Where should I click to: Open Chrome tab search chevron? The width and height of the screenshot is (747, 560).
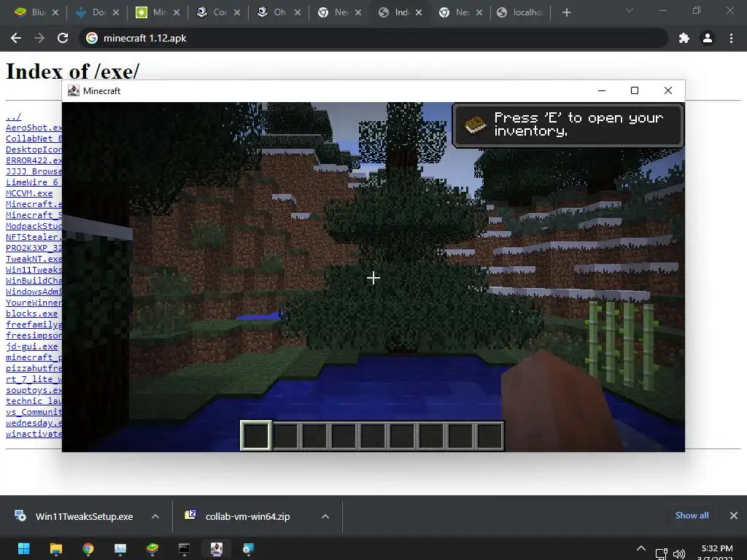(x=630, y=10)
